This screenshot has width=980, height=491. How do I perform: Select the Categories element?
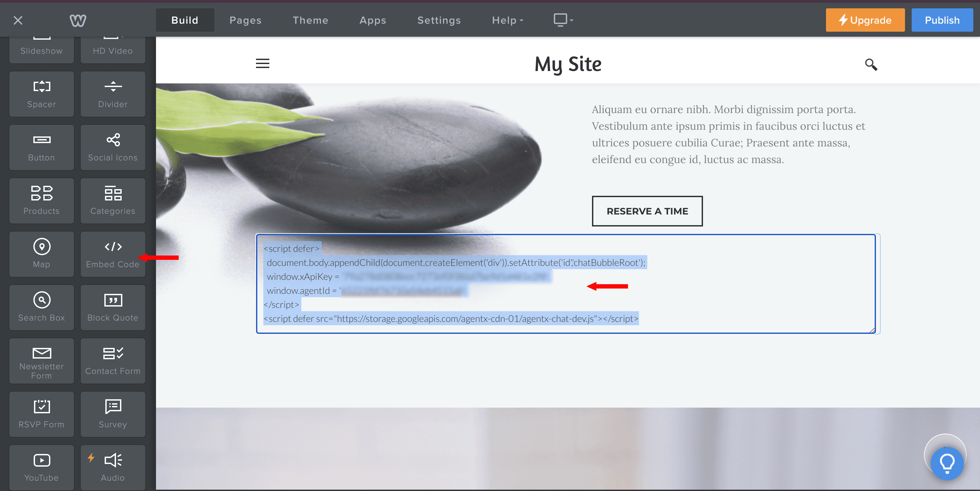pyautogui.click(x=113, y=200)
